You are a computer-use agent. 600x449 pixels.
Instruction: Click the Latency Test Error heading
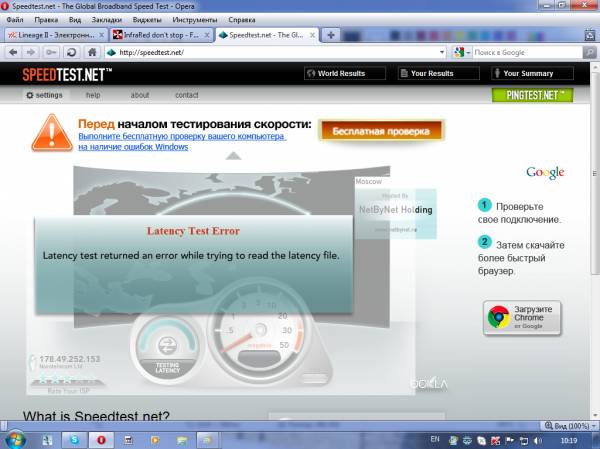click(x=193, y=231)
